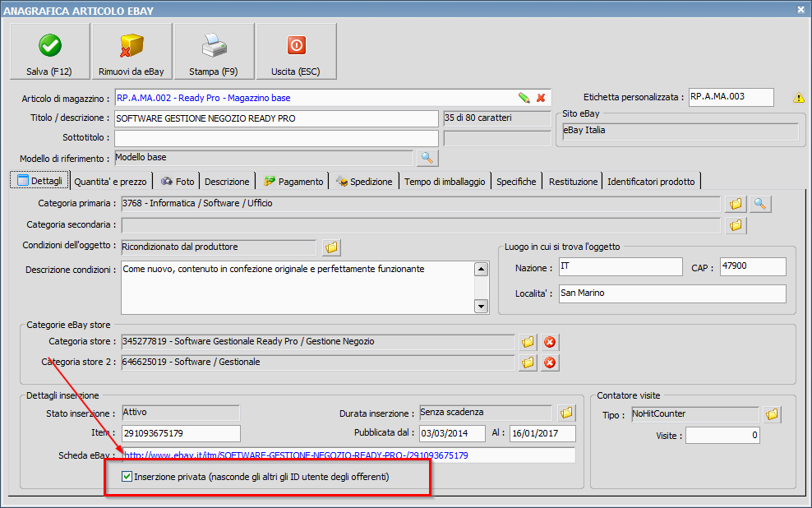Exit via the Uscita (ESC) button
This screenshot has height=508, width=812.
(296, 51)
